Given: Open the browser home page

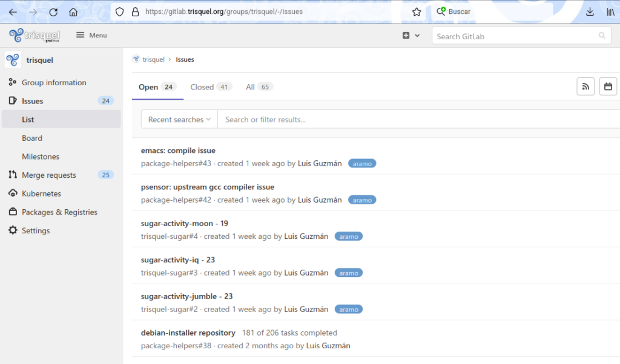Looking at the screenshot, I should [x=73, y=12].
